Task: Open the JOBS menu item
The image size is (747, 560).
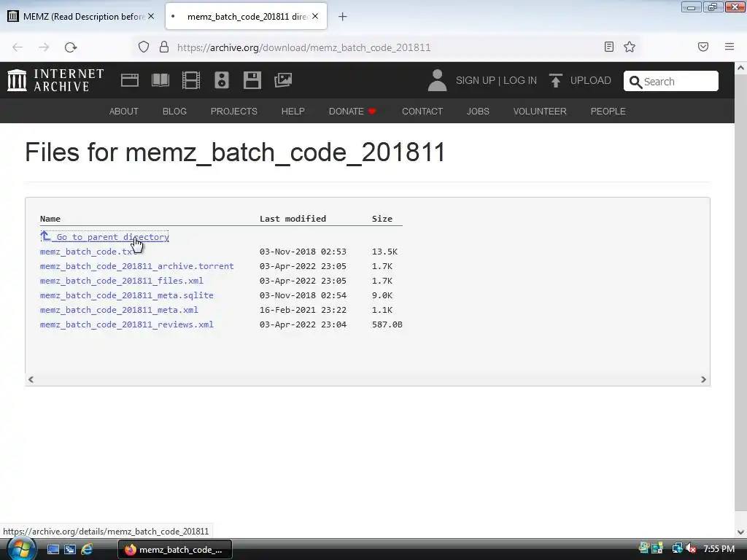Action: click(478, 111)
